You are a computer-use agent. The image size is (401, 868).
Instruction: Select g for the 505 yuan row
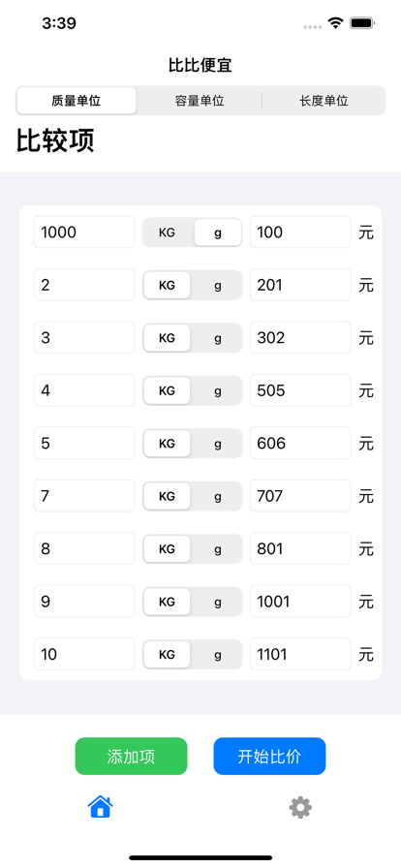click(218, 390)
